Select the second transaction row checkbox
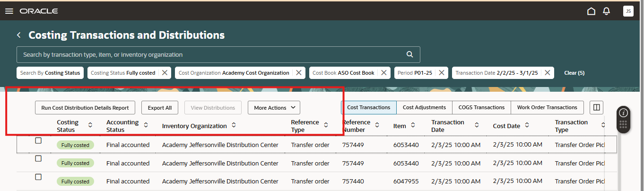Screen dimensions: 644x191 click(x=38, y=159)
